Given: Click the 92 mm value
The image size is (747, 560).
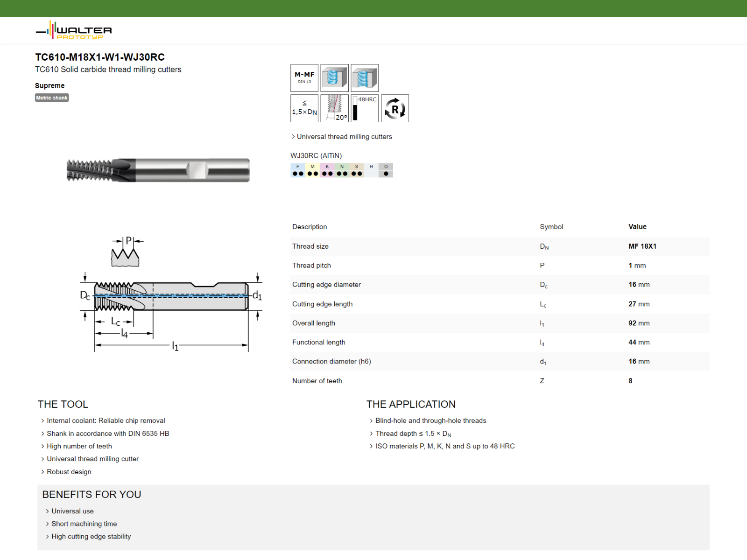Looking at the screenshot, I should pos(639,323).
